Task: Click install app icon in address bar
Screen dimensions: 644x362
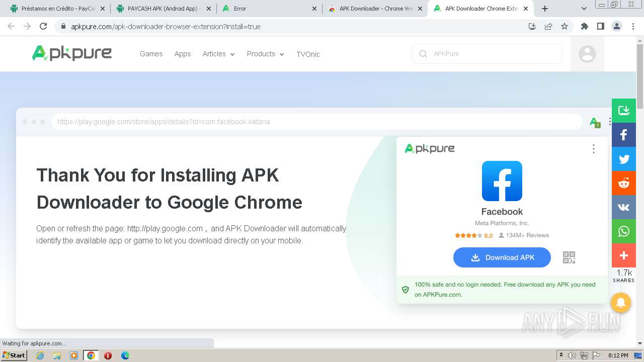Action: click(532, 26)
